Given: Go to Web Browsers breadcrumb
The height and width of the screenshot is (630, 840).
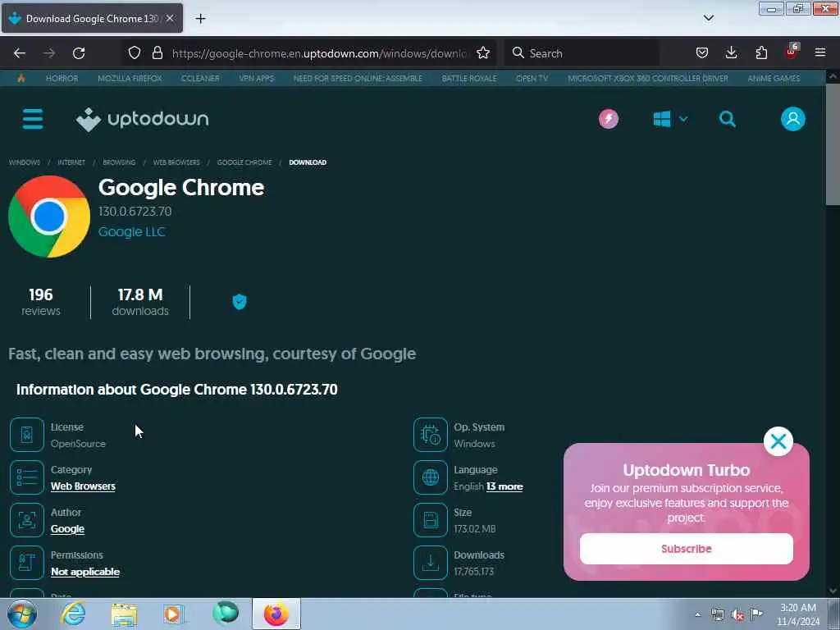Looking at the screenshot, I should [x=176, y=162].
